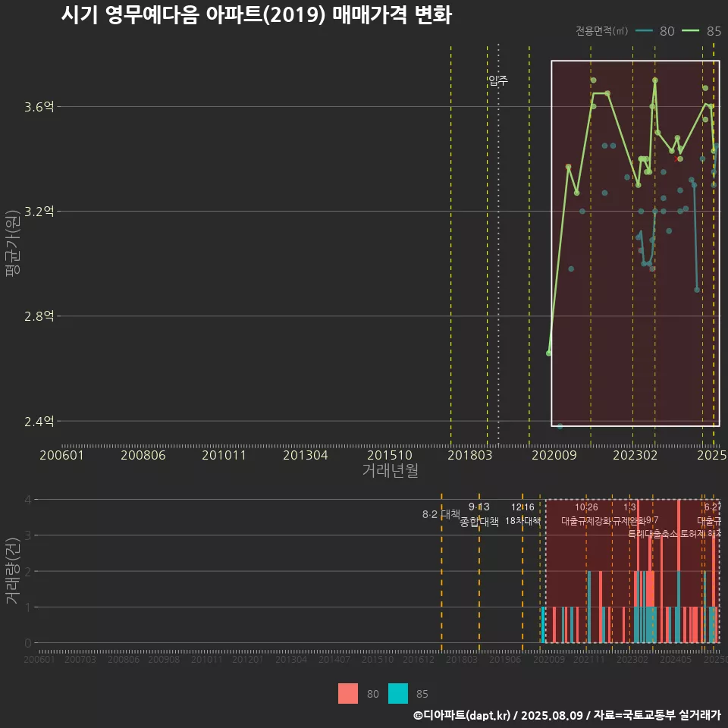Screen dimensions: 728x728
Task: Click the first green 85 point below 2.8억
Action: (549, 353)
